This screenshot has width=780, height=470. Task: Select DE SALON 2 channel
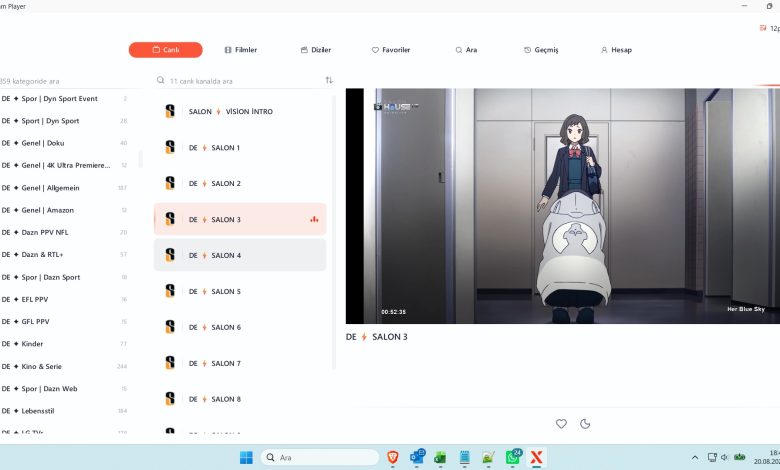(x=240, y=184)
